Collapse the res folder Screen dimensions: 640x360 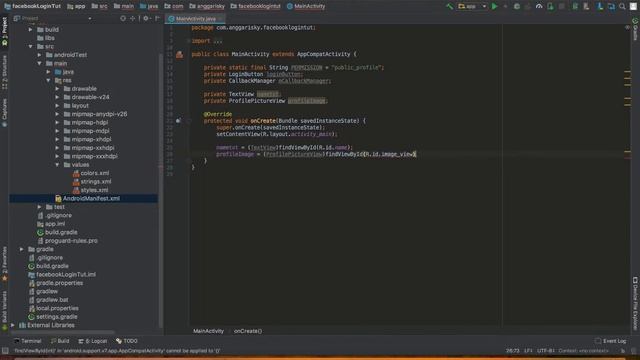point(49,80)
